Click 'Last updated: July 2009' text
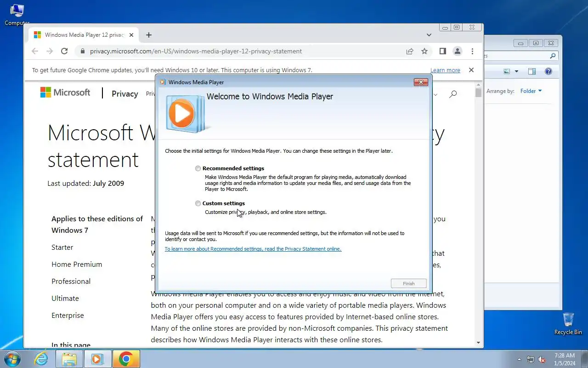 [86, 183]
